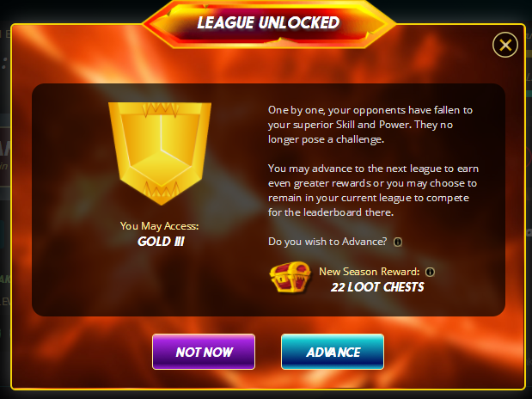Open info icon next to New Season Reward
The height and width of the screenshot is (399, 532).
tap(430, 272)
